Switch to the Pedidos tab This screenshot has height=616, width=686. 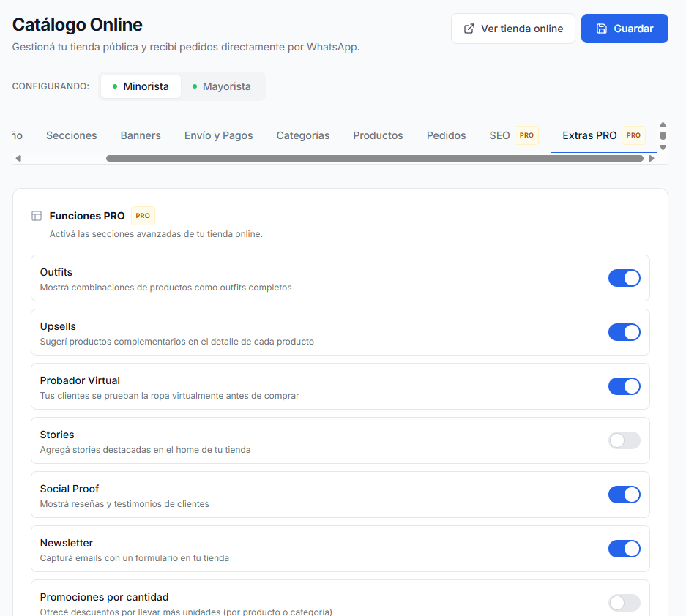[447, 135]
